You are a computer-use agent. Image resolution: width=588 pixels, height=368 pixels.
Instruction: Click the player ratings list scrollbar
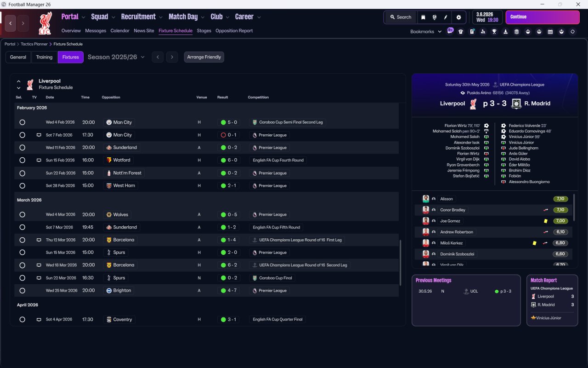pyautogui.click(x=574, y=207)
